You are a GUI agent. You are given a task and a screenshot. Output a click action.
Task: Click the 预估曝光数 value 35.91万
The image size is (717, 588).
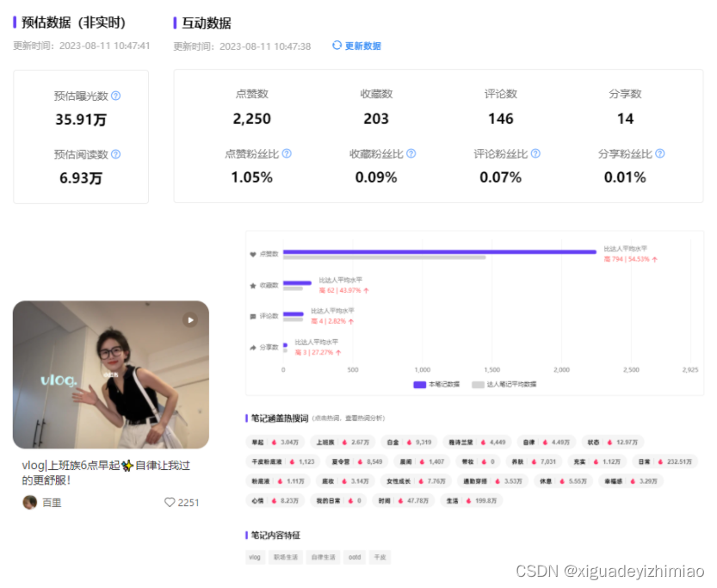(x=81, y=120)
